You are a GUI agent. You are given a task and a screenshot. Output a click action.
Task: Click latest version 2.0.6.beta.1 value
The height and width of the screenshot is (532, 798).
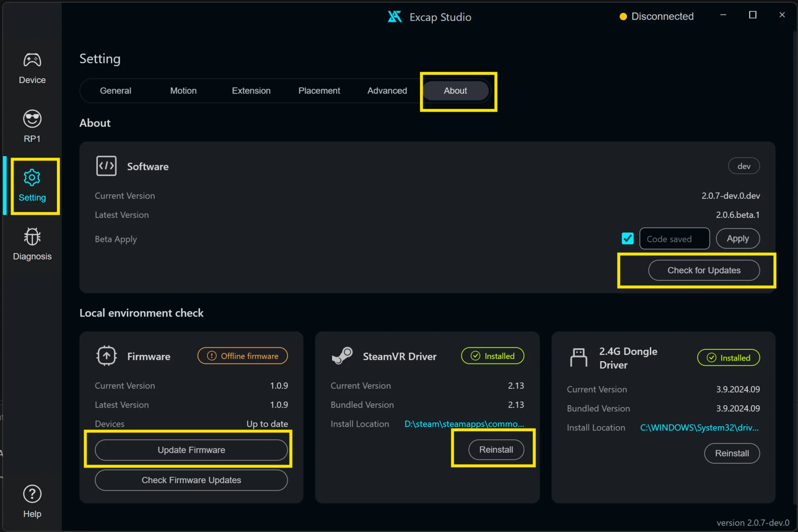[738, 215]
